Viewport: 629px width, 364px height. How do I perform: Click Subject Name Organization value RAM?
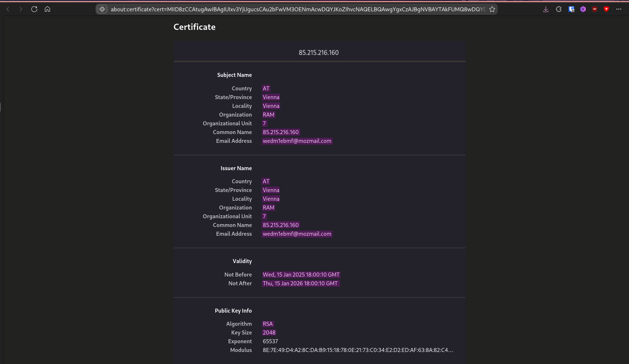click(x=269, y=115)
